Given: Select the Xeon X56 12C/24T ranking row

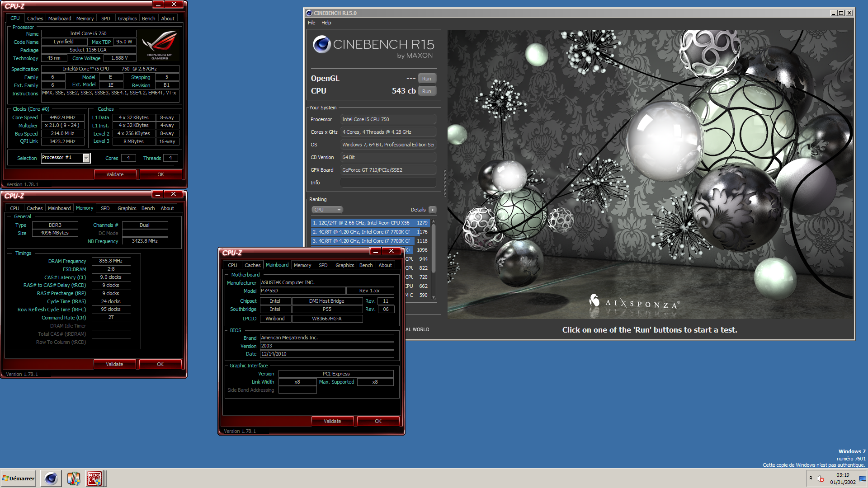Looking at the screenshot, I should pos(370,223).
